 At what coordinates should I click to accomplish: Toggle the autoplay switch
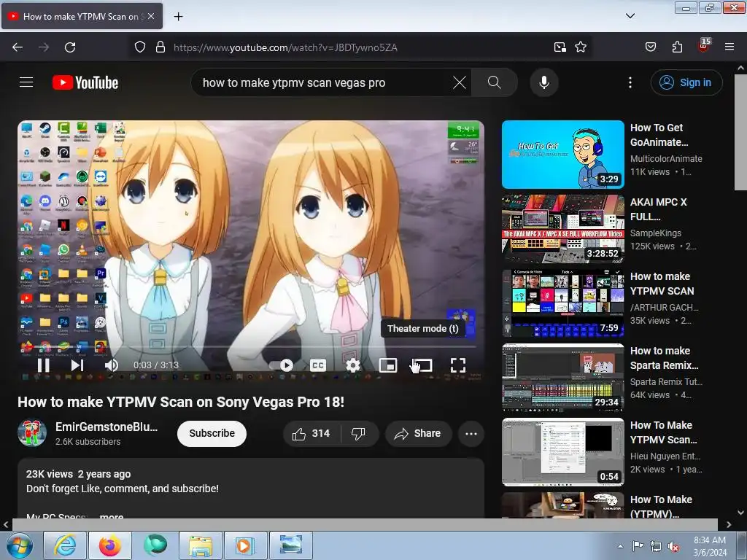pos(281,365)
